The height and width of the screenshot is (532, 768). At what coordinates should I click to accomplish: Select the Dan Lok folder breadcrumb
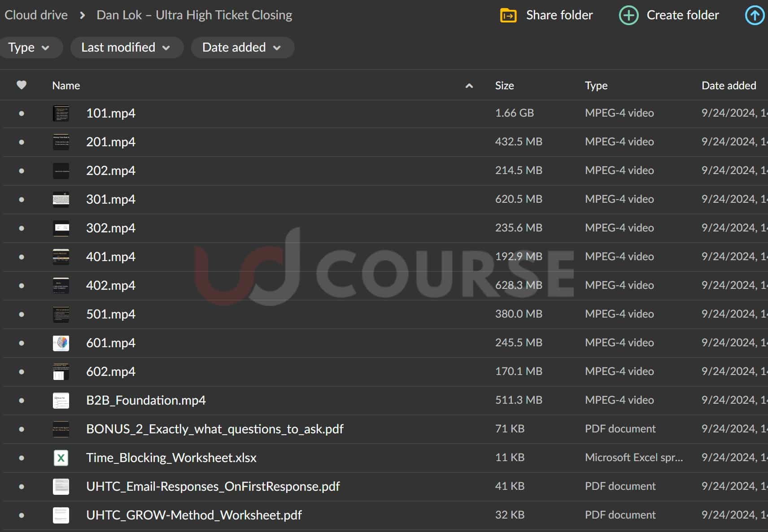coord(194,15)
